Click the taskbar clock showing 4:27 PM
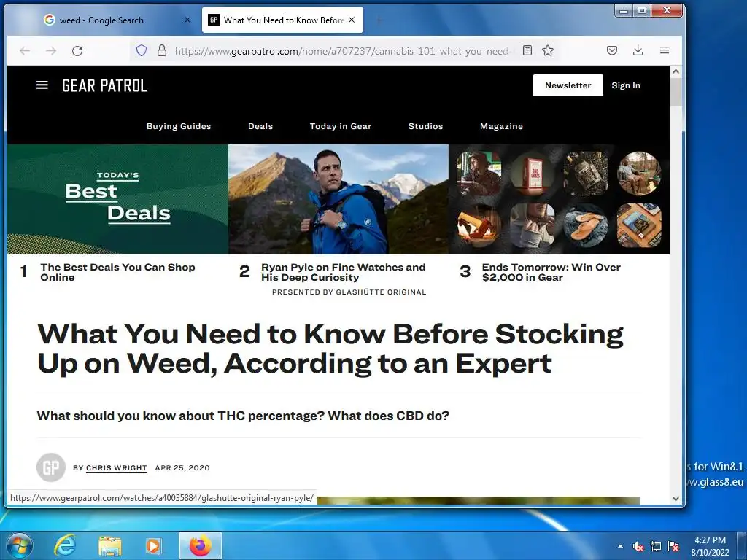747x560 pixels. [x=710, y=546]
